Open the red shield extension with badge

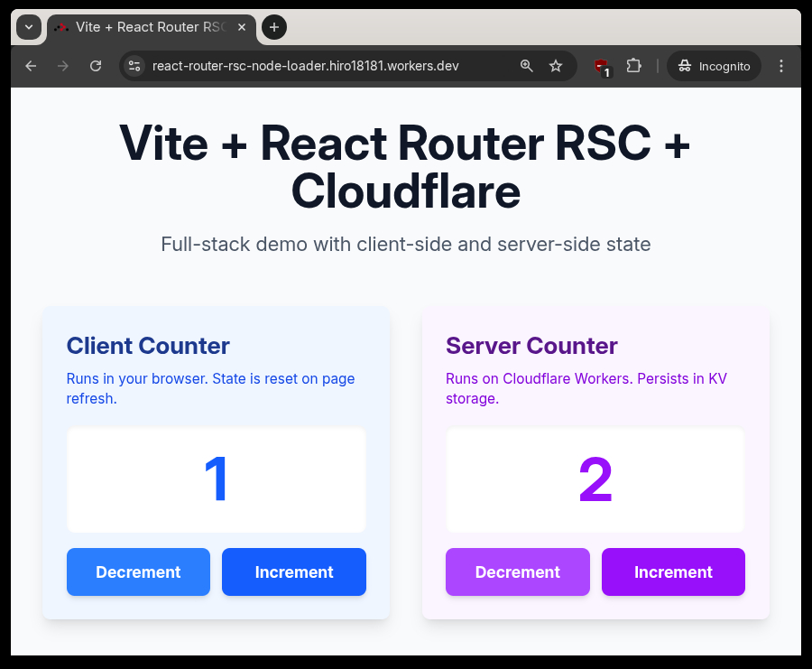click(x=601, y=66)
